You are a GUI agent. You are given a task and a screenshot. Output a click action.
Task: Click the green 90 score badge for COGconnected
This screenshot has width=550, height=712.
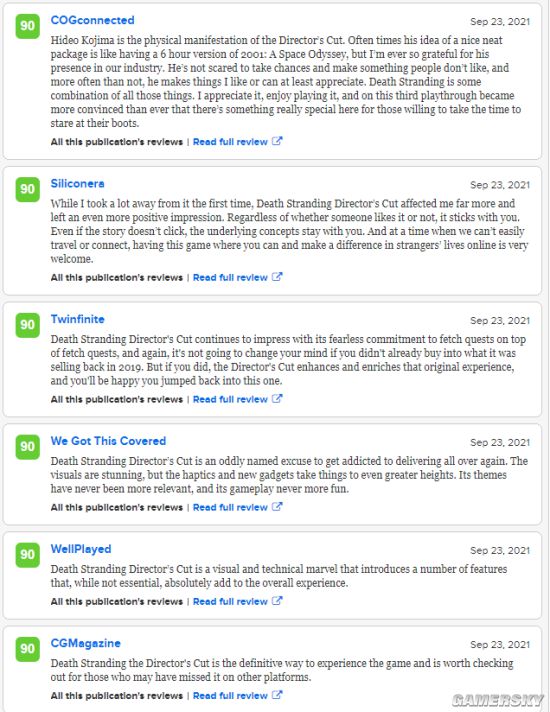[x=28, y=26]
